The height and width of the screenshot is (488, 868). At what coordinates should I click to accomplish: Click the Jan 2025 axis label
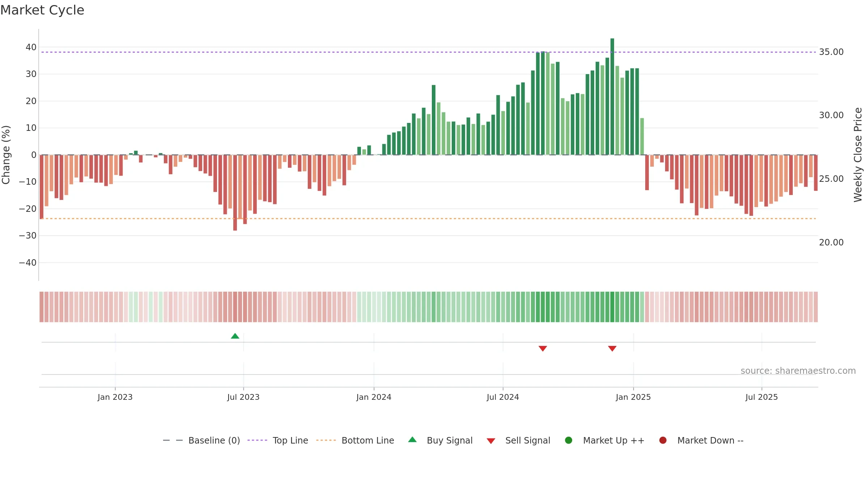coord(633,397)
